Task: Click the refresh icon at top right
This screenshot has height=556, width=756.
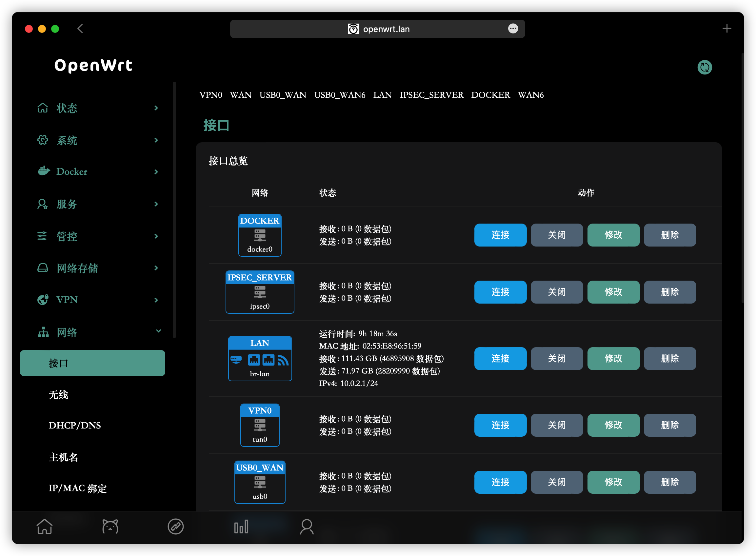Action: pos(705,67)
